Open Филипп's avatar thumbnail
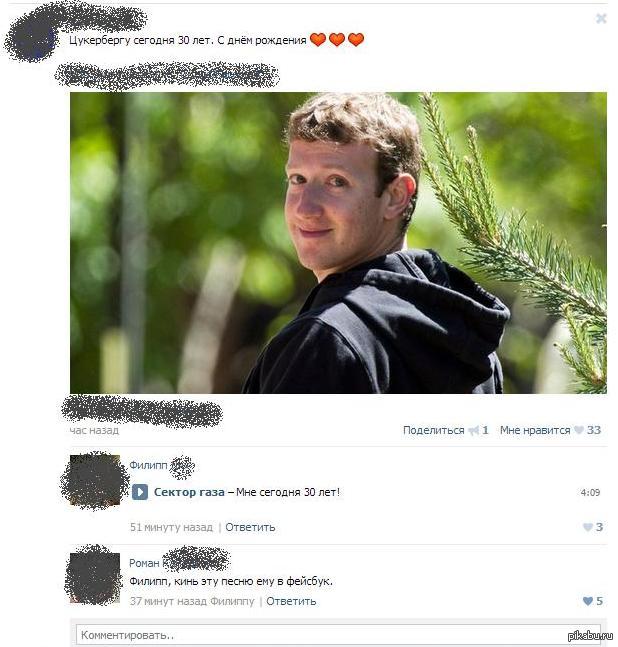Image resolution: width=618 pixels, height=647 pixels. tap(95, 480)
